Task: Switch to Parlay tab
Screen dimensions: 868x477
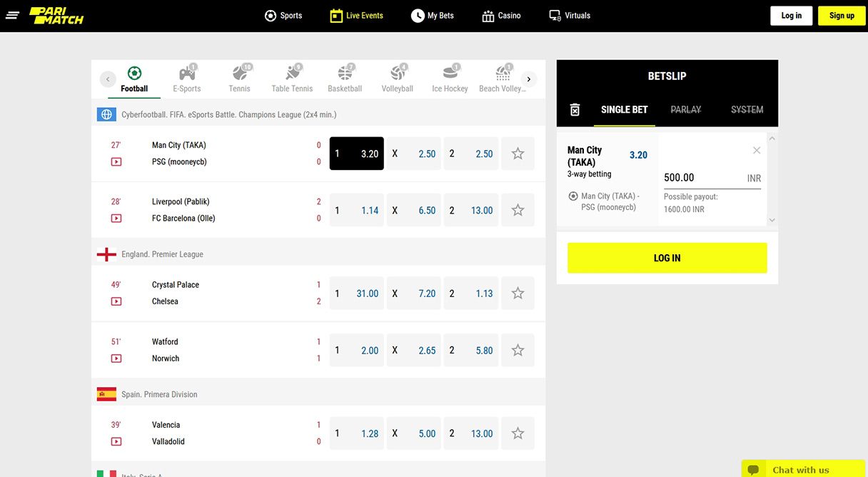Action: coord(686,110)
